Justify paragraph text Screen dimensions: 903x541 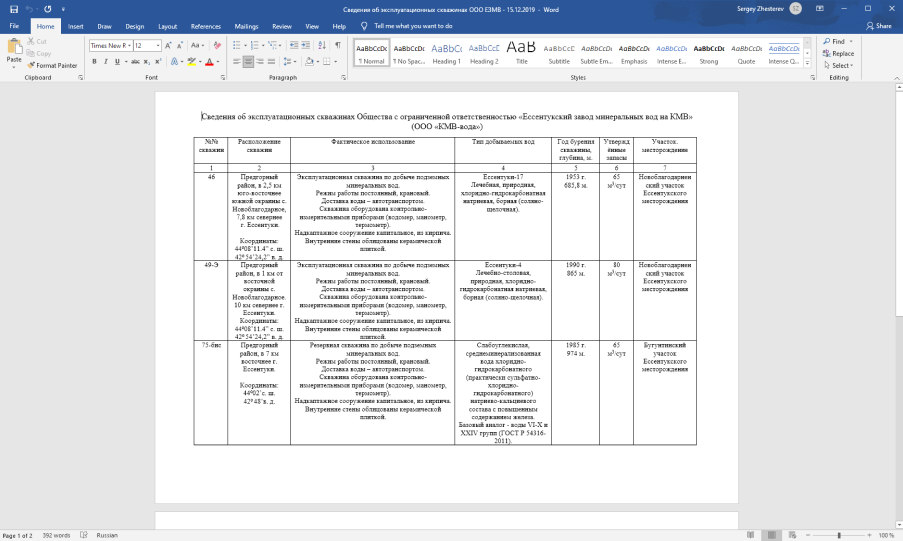[271, 62]
